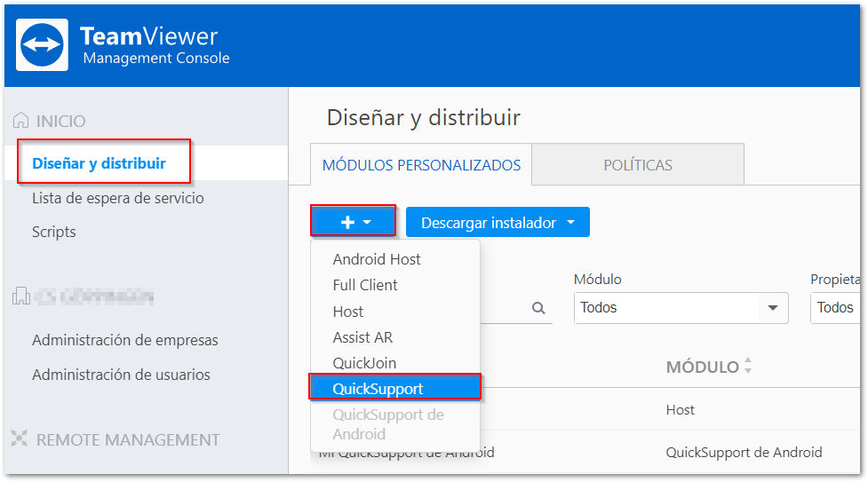Click the company building icon in sidebar
The width and height of the screenshot is (868, 482).
tap(21, 296)
